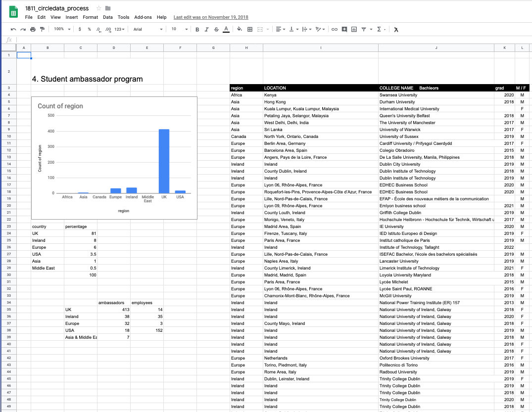Click the insert chart icon
This screenshot has width=532, height=412.
coord(354,30)
